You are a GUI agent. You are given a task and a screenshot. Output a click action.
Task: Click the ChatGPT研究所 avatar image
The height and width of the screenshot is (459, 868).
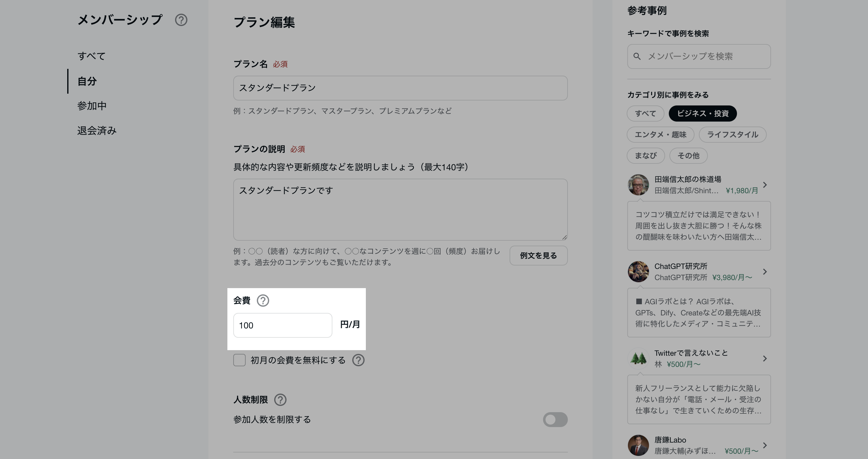[638, 271]
